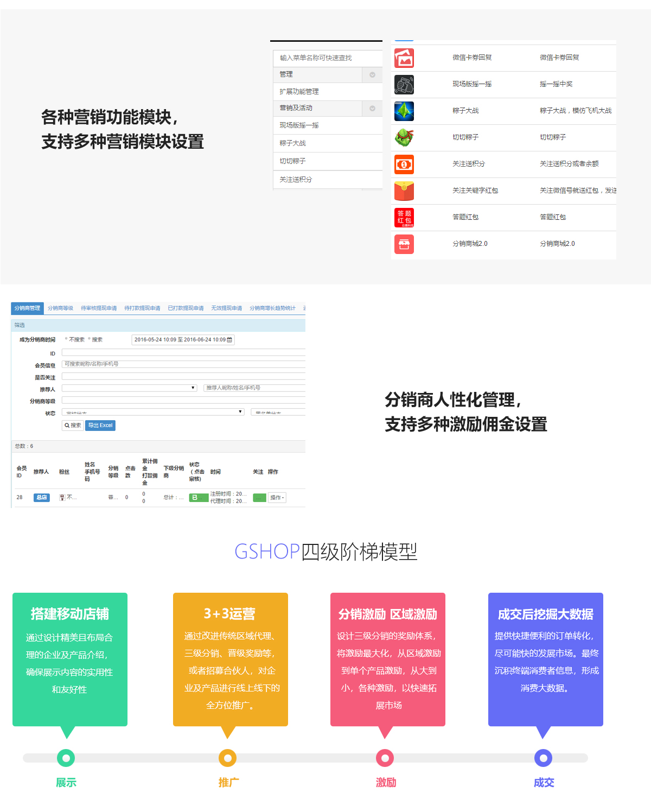This screenshot has width=651, height=812.
Task: Click the 切切粽子 green dumpling icon
Action: point(404,138)
